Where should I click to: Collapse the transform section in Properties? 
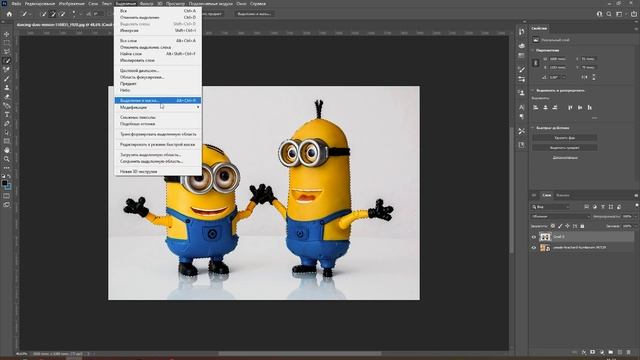coord(533,50)
